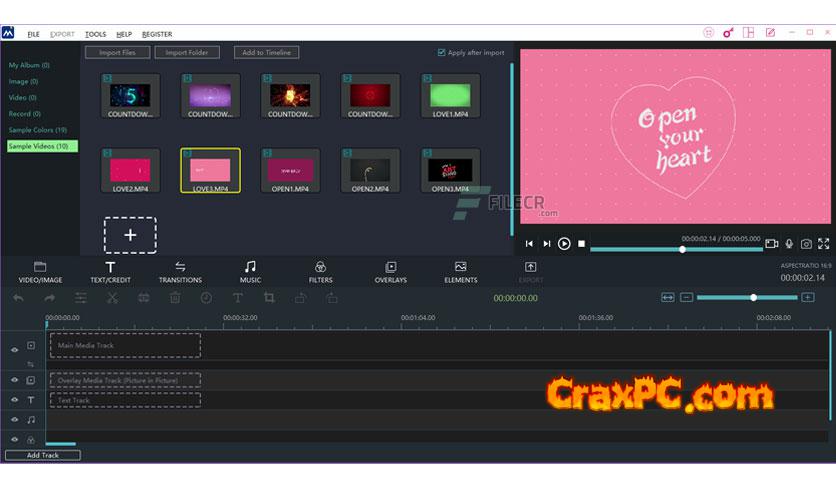The height and width of the screenshot is (484, 836).
Task: Select the LOVE2.MP4 thumbnail
Action: [131, 171]
